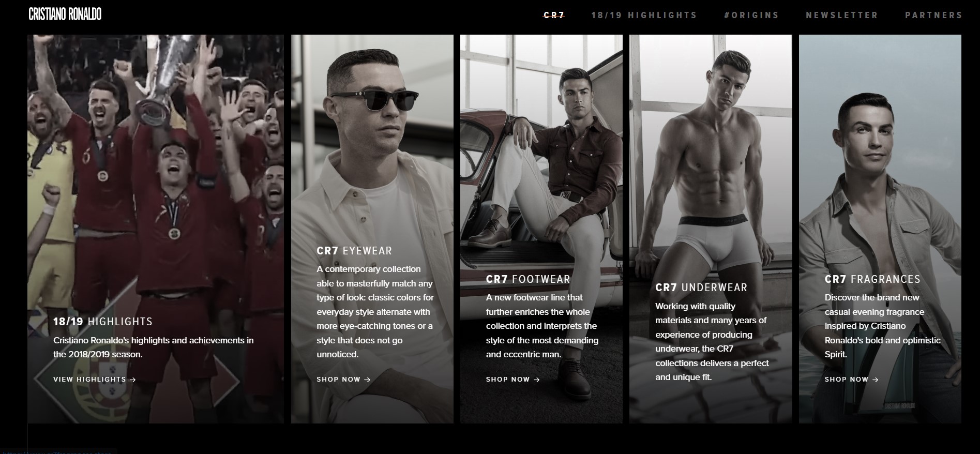Go to the #Origins section
This screenshot has height=454, width=980.
[x=751, y=15]
